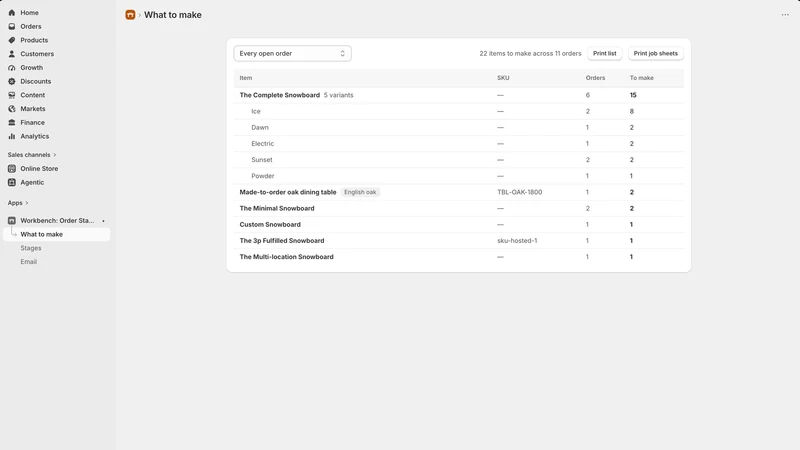The width and height of the screenshot is (800, 450).
Task: Open the Stages page link
Action: click(x=31, y=248)
